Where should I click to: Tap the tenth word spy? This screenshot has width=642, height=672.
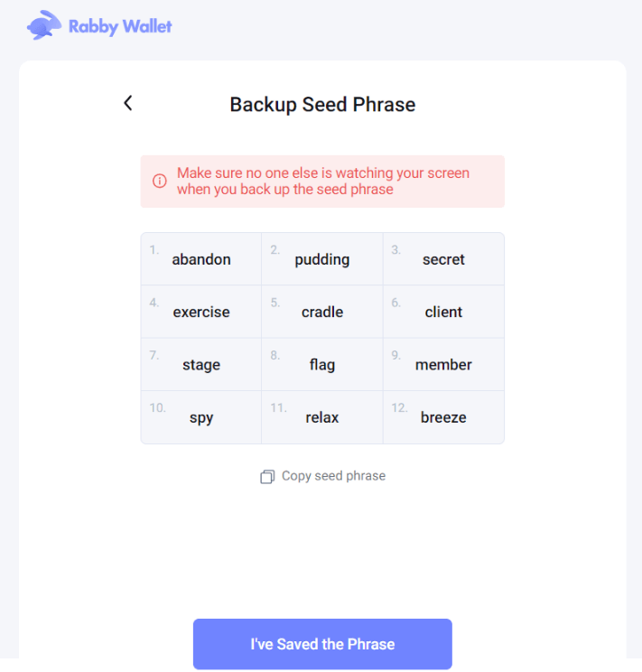click(x=201, y=417)
